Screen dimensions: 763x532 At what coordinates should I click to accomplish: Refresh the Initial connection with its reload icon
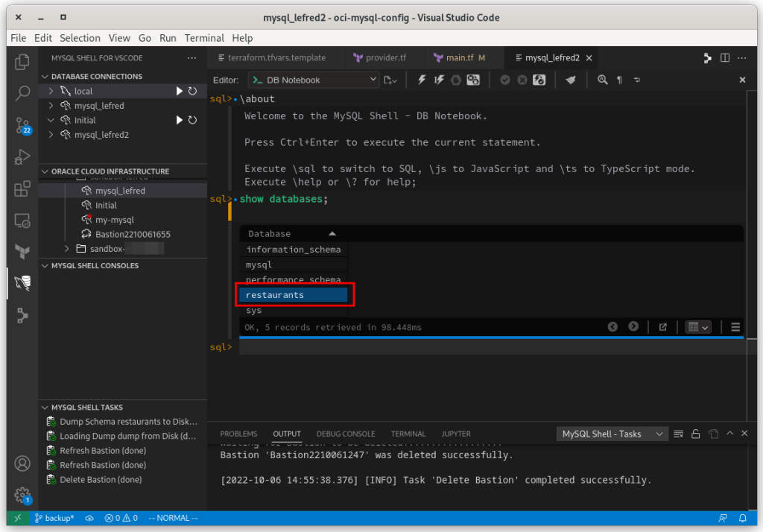tap(193, 120)
